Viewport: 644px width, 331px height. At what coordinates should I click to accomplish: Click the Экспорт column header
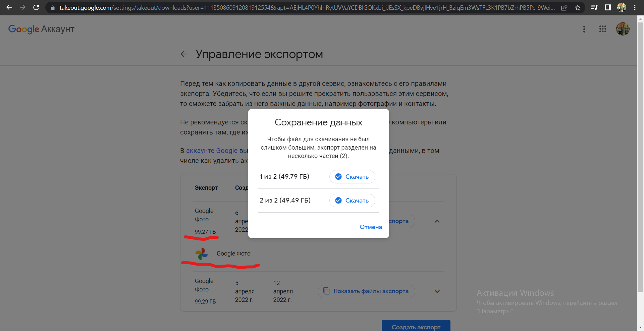[x=206, y=188]
